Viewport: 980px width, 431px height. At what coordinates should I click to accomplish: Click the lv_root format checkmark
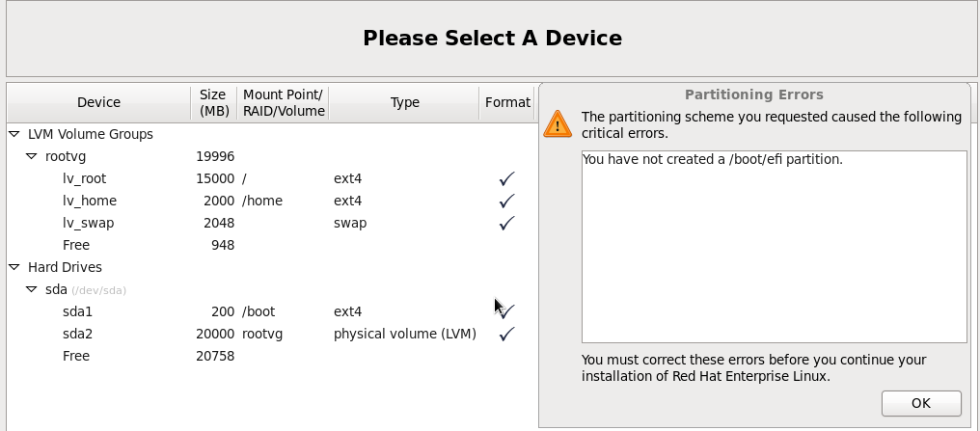click(506, 178)
